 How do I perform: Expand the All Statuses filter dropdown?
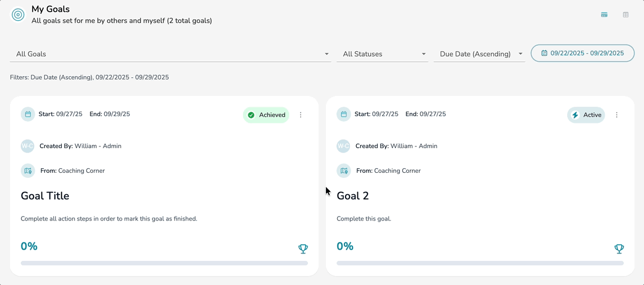383,54
